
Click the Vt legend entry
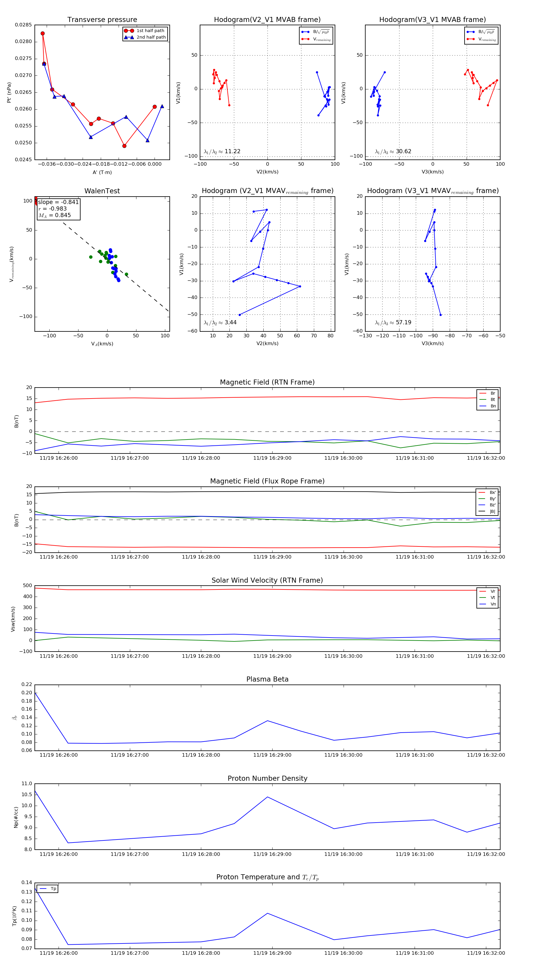point(487,598)
